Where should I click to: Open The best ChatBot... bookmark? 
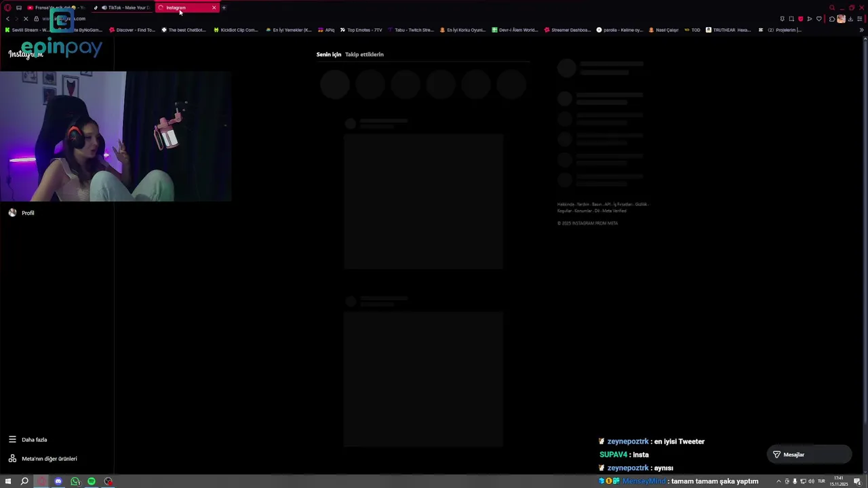coord(184,30)
